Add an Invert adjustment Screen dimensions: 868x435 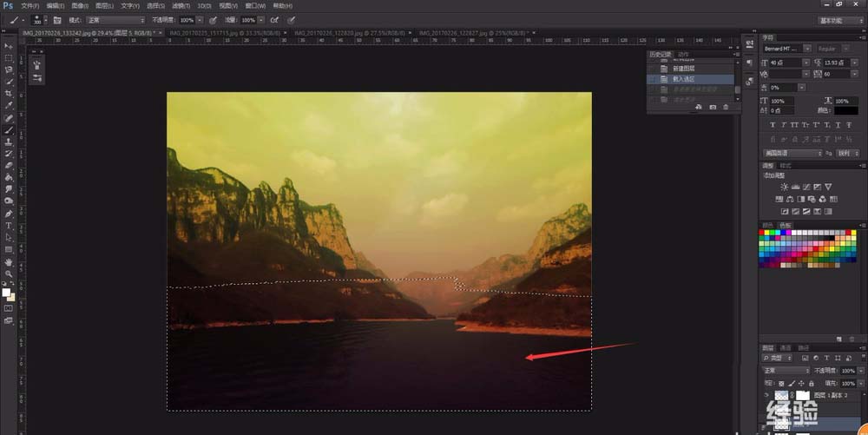click(785, 211)
